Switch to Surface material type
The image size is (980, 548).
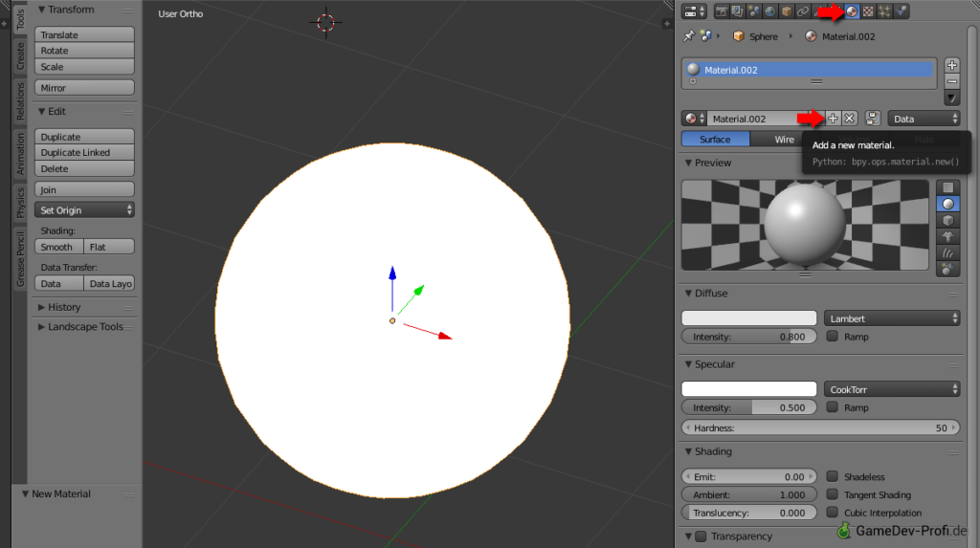pyautogui.click(x=715, y=140)
